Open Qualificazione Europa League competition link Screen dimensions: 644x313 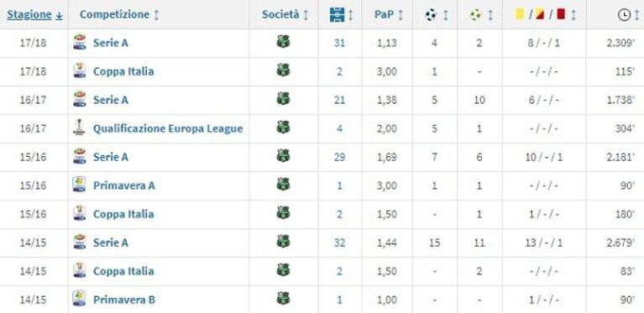point(168,128)
